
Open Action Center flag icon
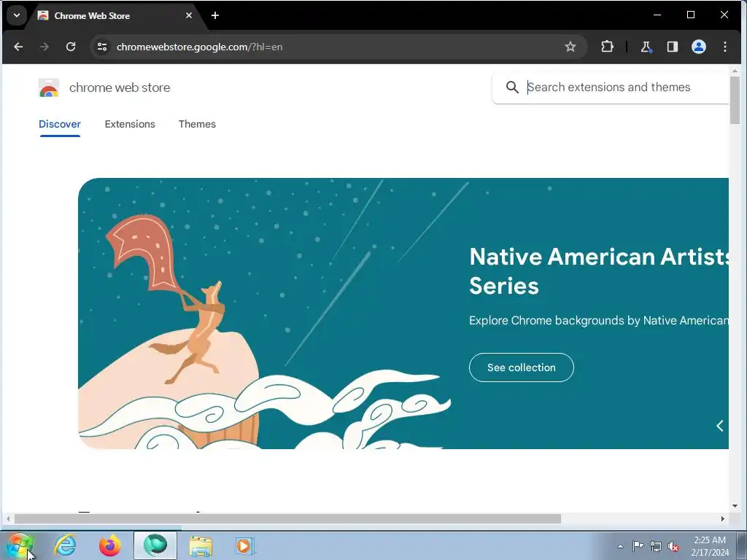[x=638, y=546]
